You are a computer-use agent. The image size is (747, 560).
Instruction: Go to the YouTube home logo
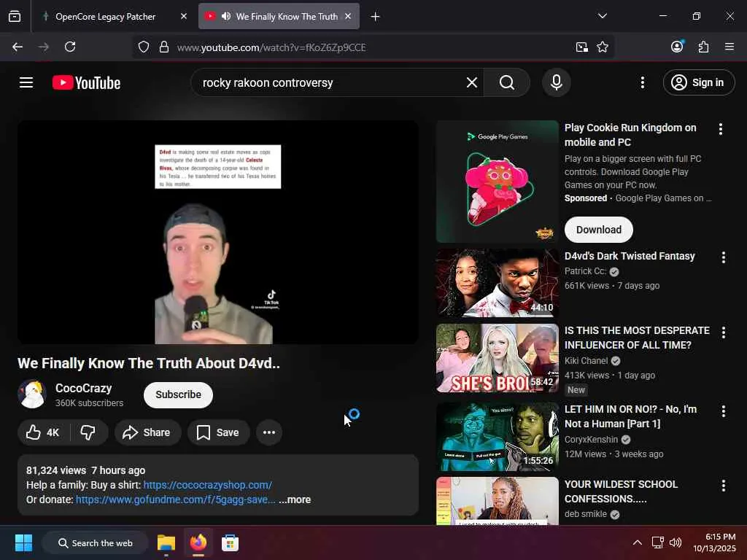[x=86, y=83]
